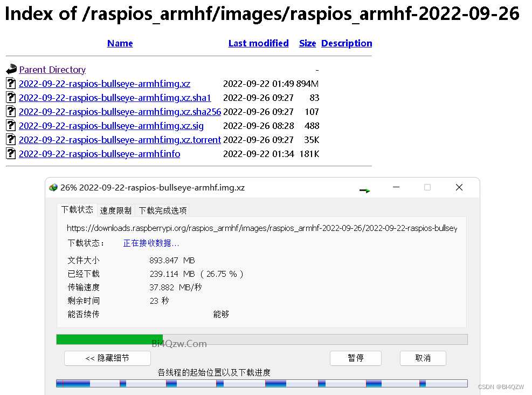
Task: Click file icon beside the .torrent entry
Action: point(11,140)
